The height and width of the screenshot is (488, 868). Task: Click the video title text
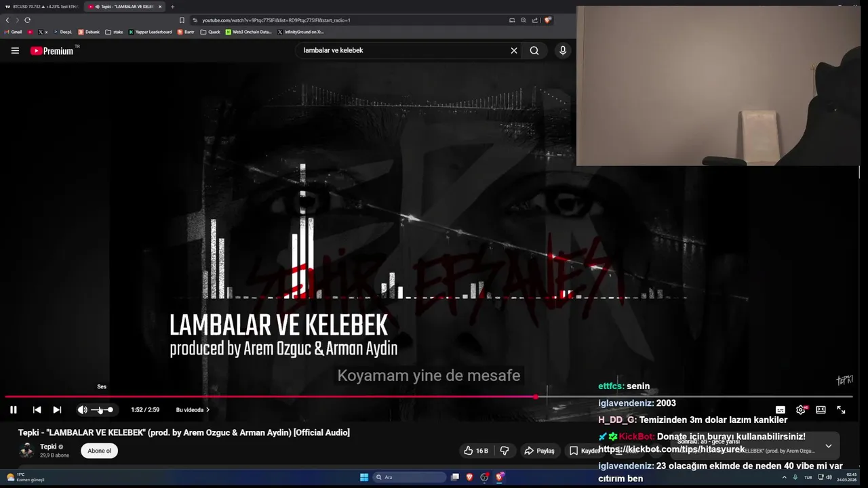[x=184, y=432]
